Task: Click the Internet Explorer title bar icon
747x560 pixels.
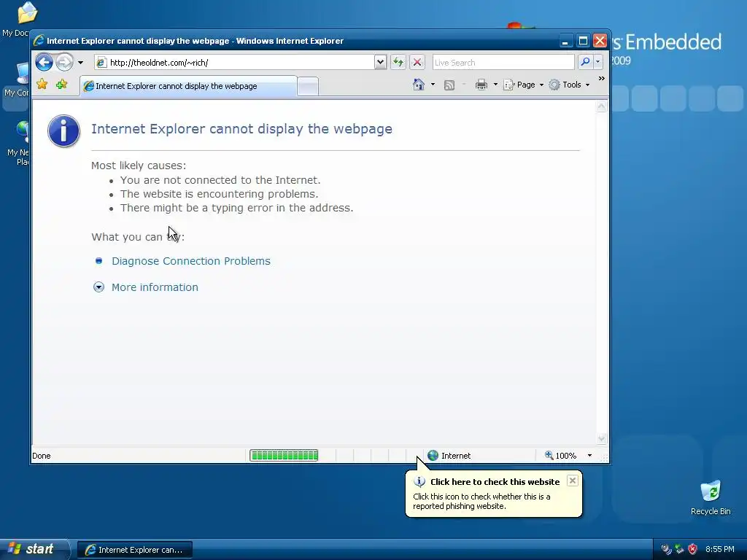Action: pyautogui.click(x=39, y=41)
